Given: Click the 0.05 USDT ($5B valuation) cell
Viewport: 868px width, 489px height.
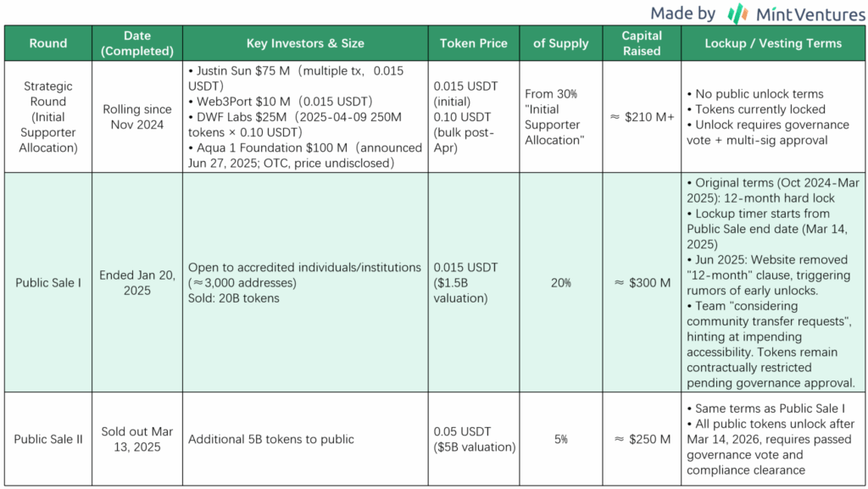Looking at the screenshot, I should tap(474, 439).
